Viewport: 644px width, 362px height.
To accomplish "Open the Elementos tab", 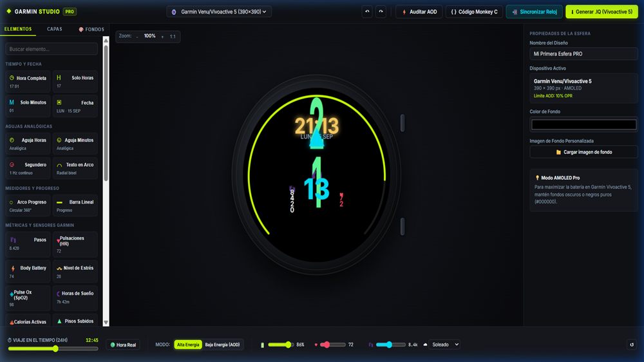I will 17,29.
